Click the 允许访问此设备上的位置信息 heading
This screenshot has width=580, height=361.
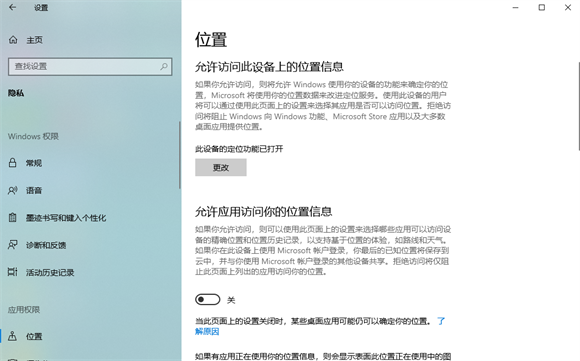pos(269,67)
